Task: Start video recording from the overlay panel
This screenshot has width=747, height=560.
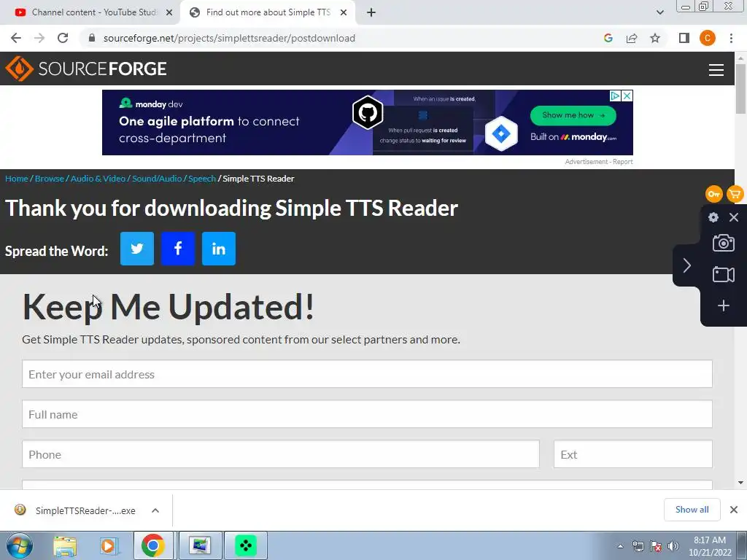Action: coord(723,274)
